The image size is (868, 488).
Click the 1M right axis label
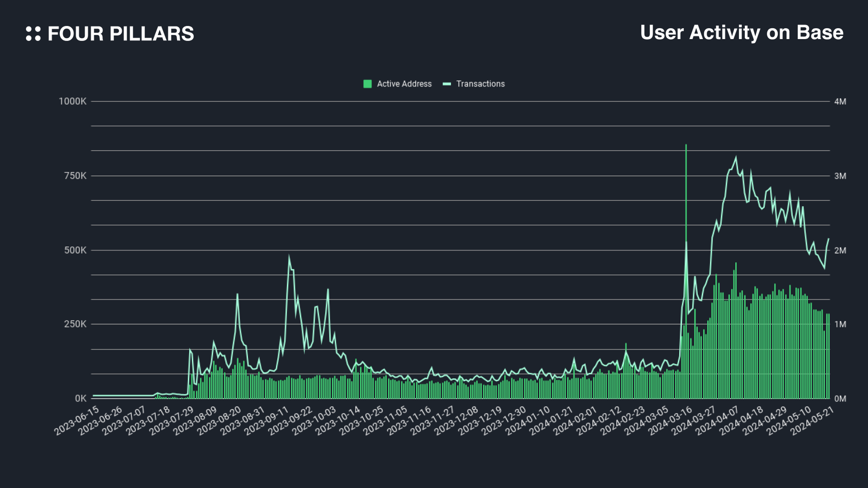tap(840, 324)
